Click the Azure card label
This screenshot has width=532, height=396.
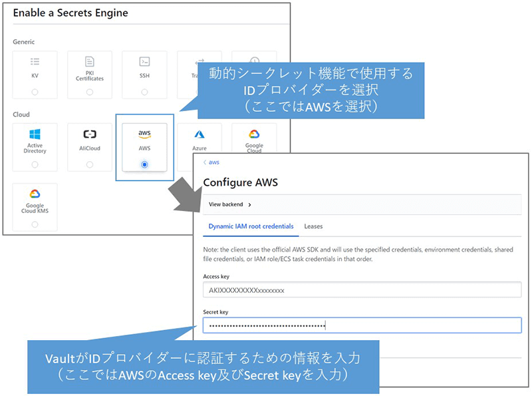pos(199,148)
